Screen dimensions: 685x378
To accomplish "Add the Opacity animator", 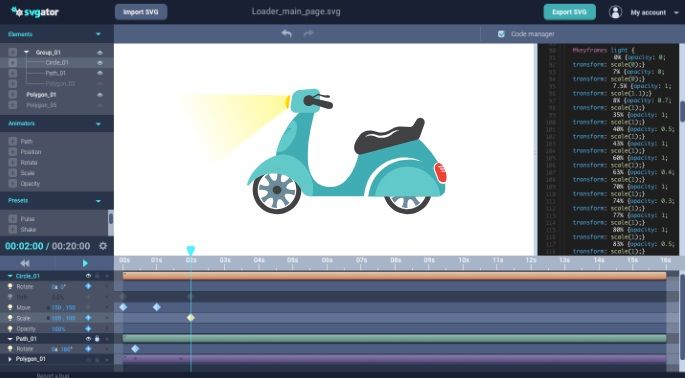I will [12, 184].
